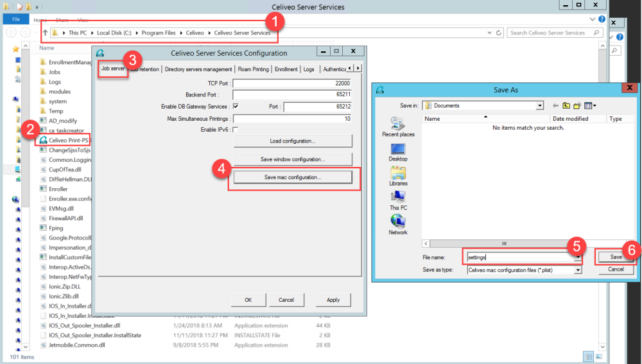The height and width of the screenshot is (364, 642).
Task: Open Save as type dropdown
Action: click(578, 270)
